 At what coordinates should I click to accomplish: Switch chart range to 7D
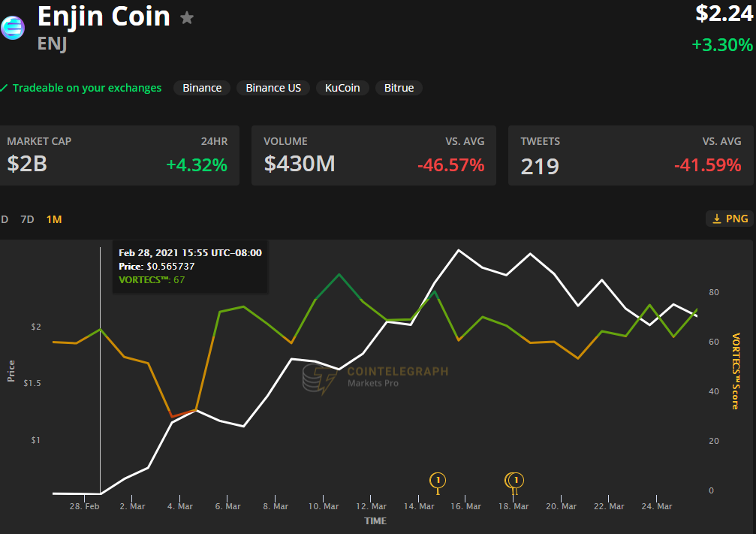[x=27, y=219]
